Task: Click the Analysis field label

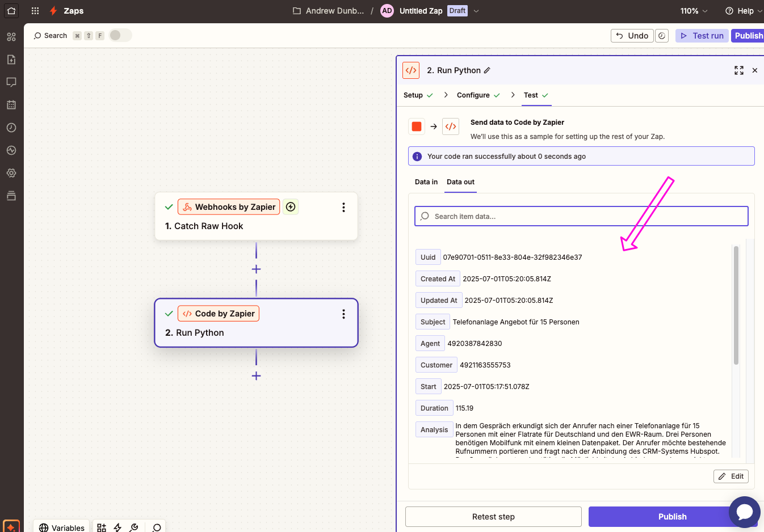Action: pyautogui.click(x=434, y=430)
